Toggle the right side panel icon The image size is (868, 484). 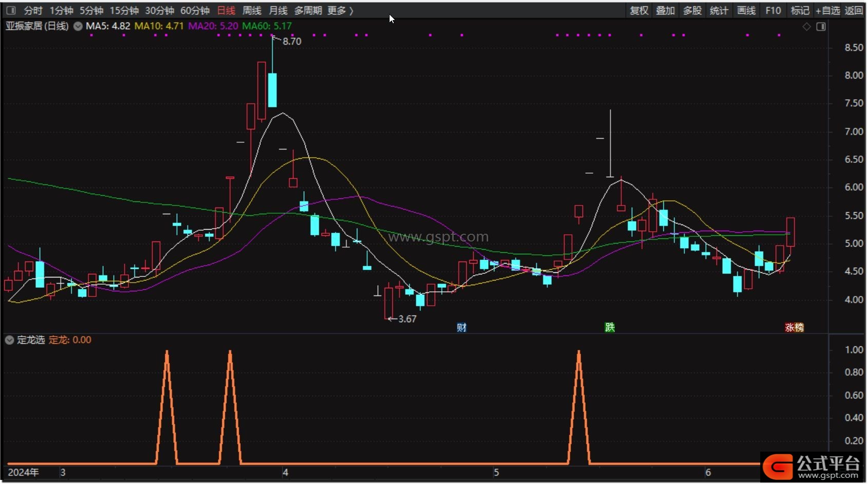pos(821,27)
